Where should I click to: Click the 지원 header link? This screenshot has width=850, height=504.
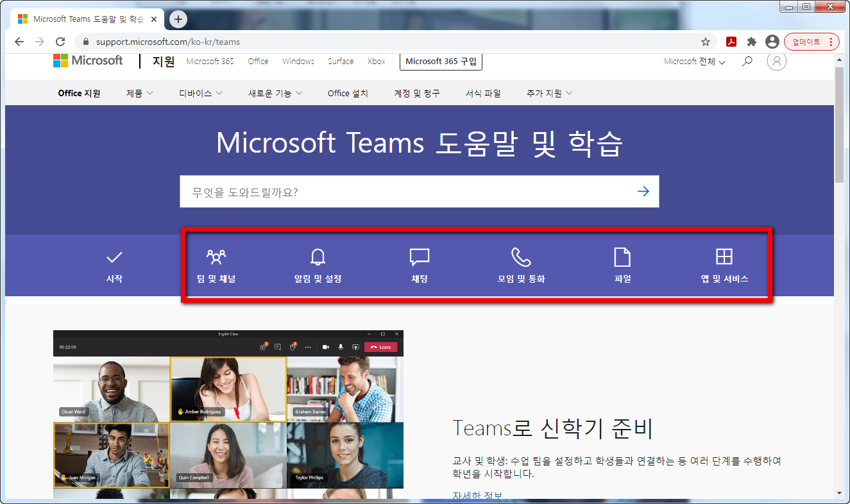click(x=164, y=62)
